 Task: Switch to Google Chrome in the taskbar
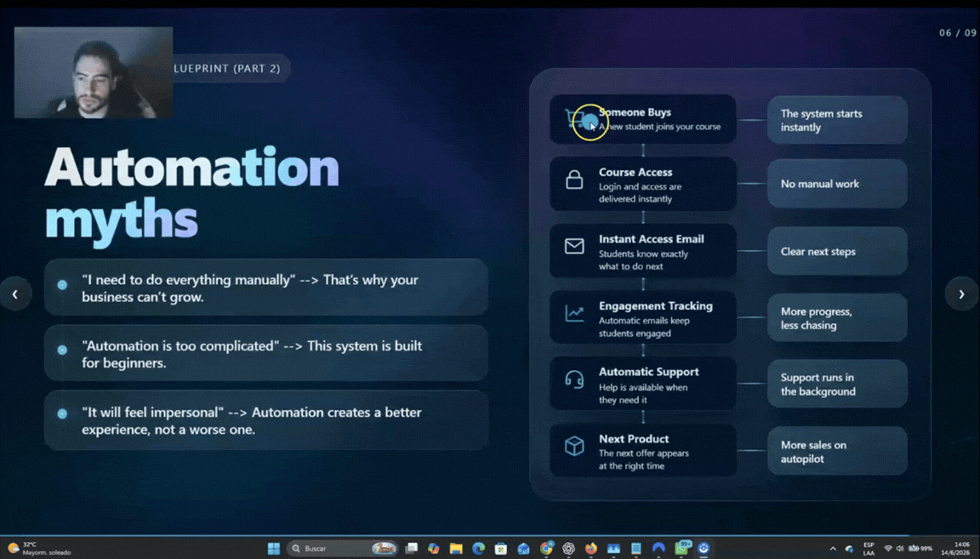pos(546,549)
